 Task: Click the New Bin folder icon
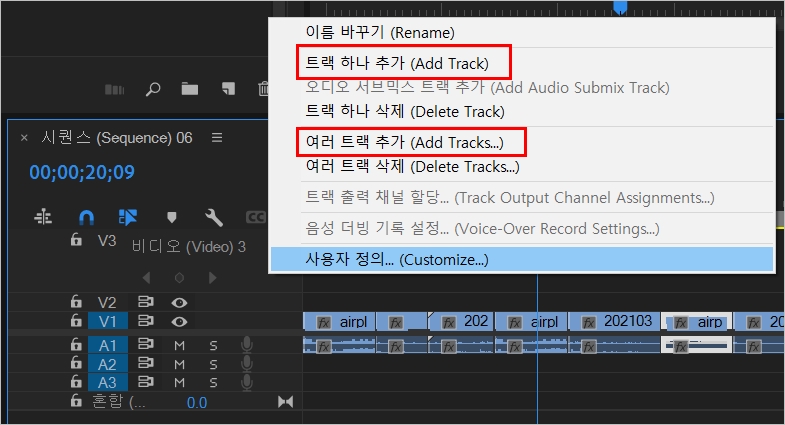tap(190, 89)
